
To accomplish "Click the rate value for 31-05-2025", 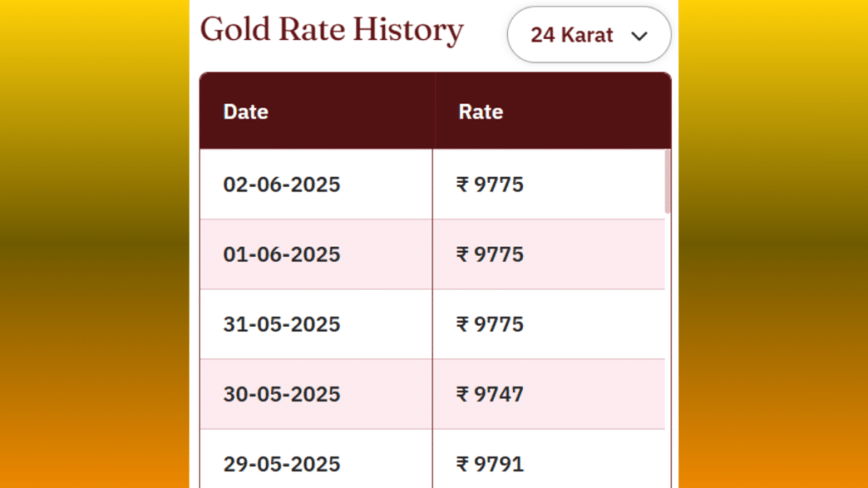I will pyautogui.click(x=490, y=324).
